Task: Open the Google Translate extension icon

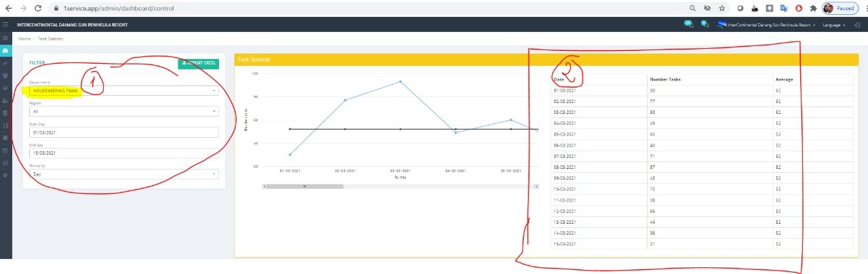Action: 783,8
